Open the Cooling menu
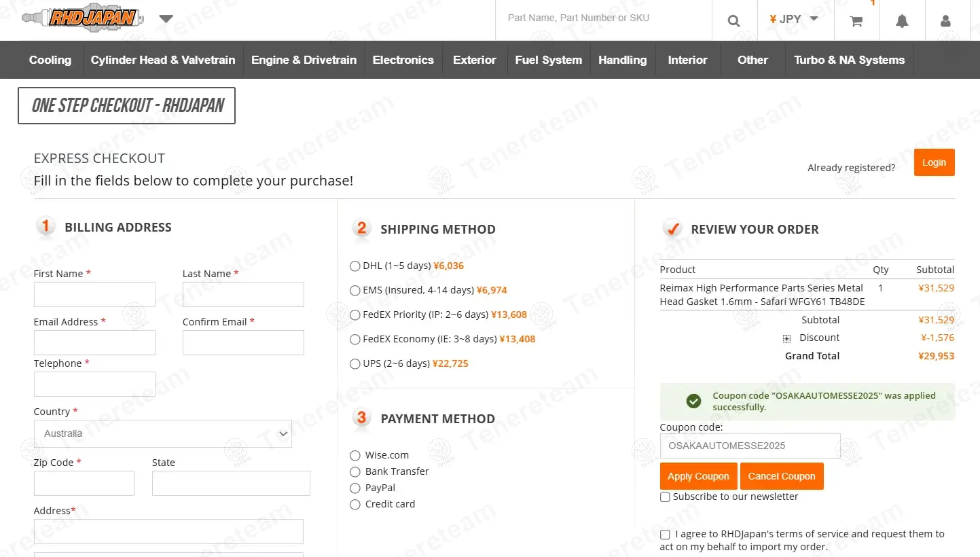The image size is (980, 557). (x=50, y=60)
